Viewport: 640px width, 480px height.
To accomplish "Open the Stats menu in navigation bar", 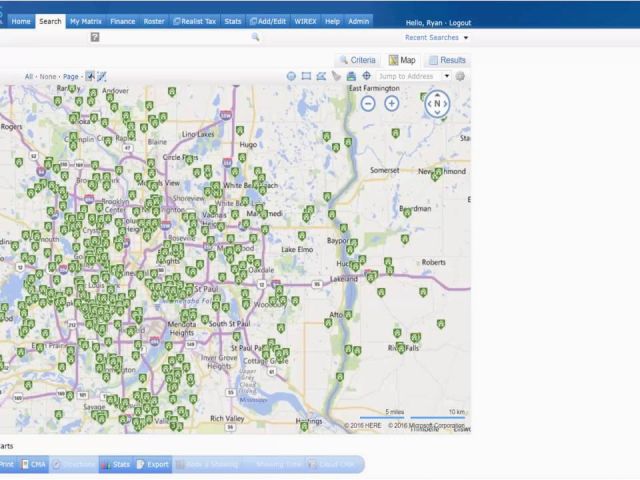I will [233, 21].
